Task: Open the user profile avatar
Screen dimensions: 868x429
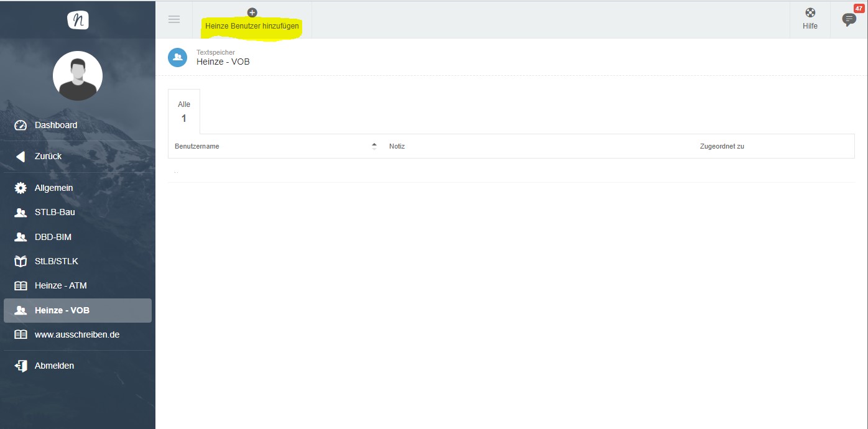Action: pos(78,76)
